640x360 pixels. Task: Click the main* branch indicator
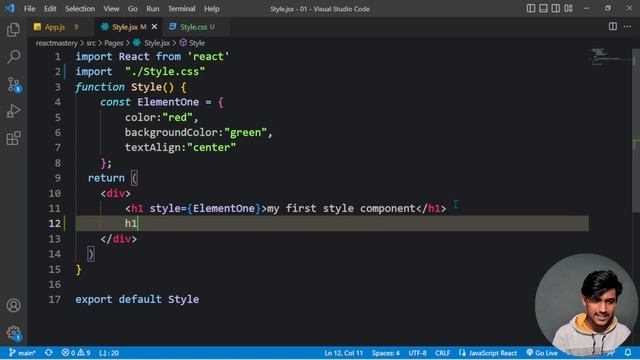click(x=22, y=353)
